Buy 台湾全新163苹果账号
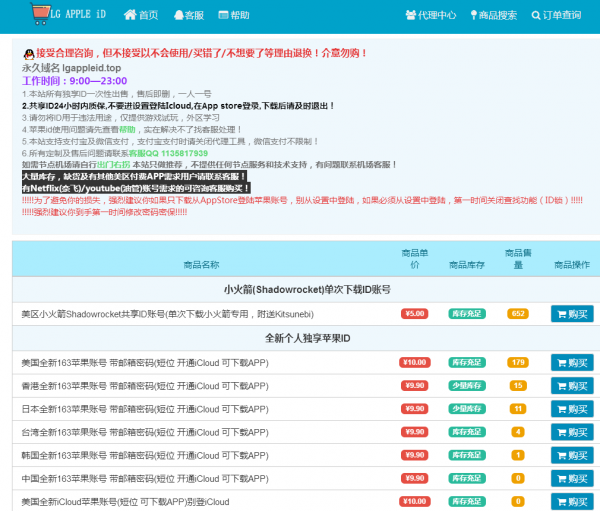This screenshot has width=600, height=511. tap(572, 432)
